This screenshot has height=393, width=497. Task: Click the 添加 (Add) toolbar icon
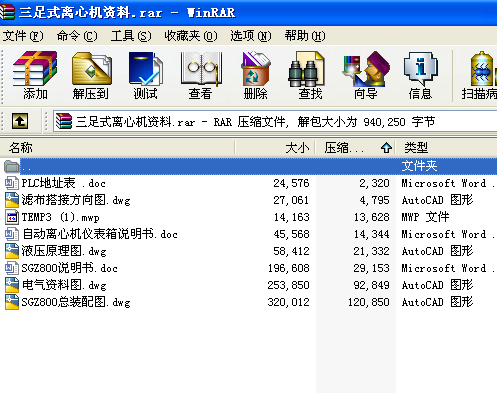(x=35, y=69)
